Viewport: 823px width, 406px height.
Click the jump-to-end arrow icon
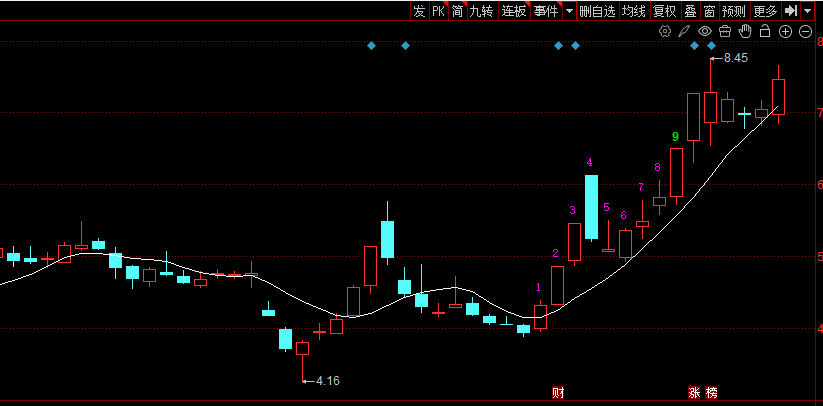click(x=790, y=11)
